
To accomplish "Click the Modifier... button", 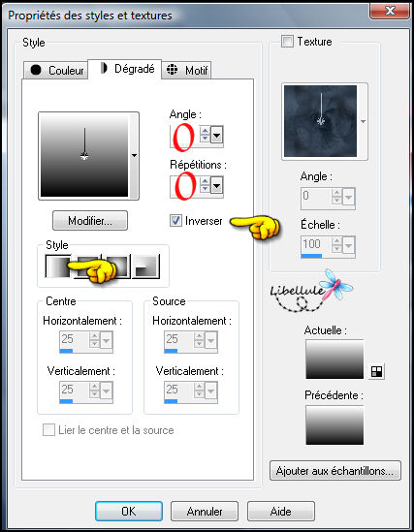I will click(90, 221).
